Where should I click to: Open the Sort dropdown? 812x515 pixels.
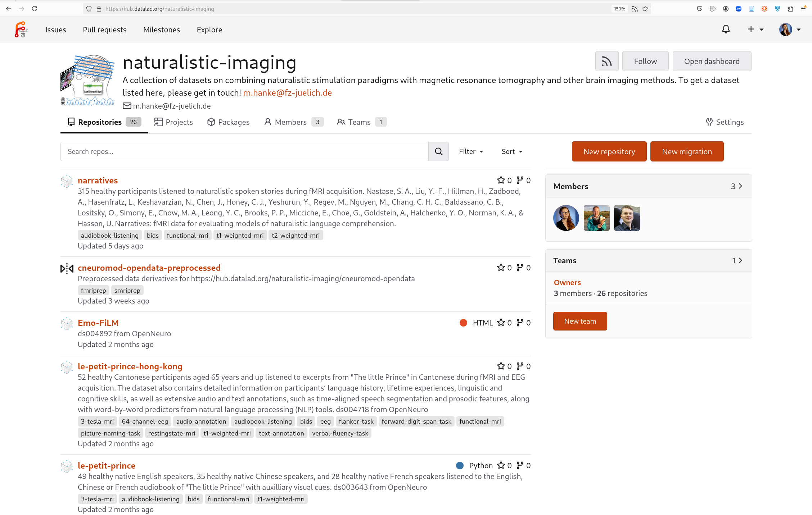(x=511, y=151)
